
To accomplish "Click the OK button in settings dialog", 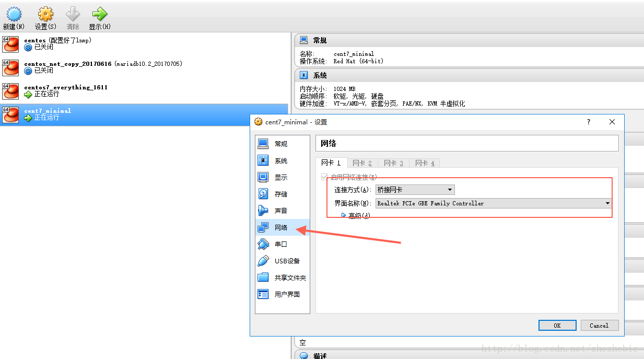I will coord(557,325).
